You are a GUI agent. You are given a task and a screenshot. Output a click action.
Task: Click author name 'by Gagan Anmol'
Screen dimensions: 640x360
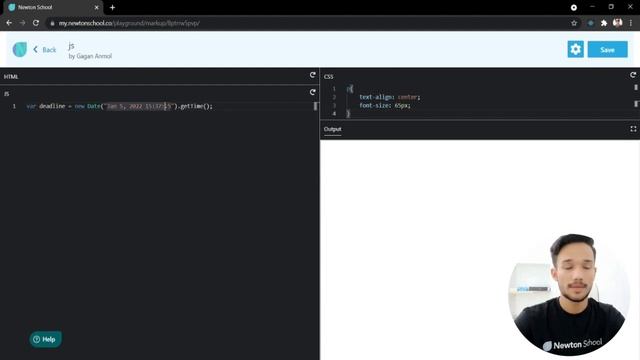pyautogui.click(x=90, y=56)
